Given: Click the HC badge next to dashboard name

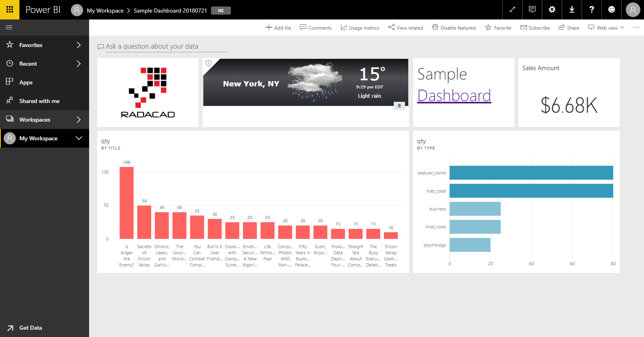Looking at the screenshot, I should (x=221, y=11).
